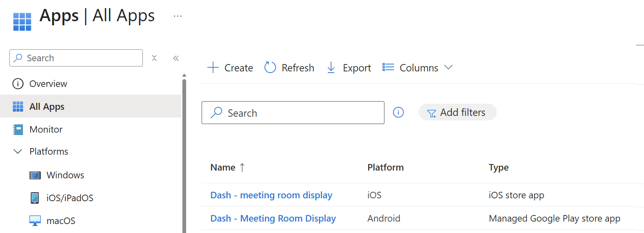Click the 'iOS' platform cell

[x=374, y=195]
